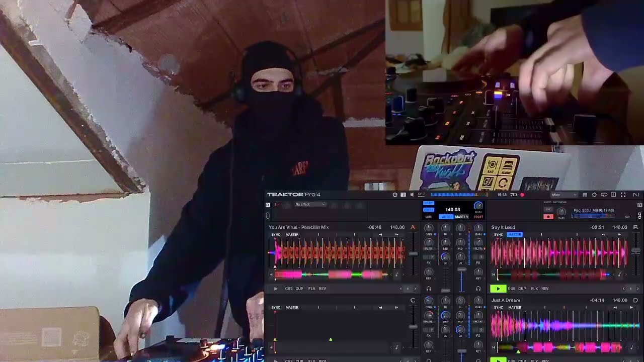Click the red recording indicator dot in header
644x362 pixels.
click(522, 195)
